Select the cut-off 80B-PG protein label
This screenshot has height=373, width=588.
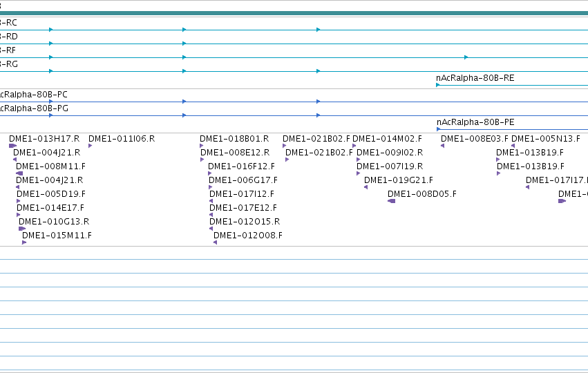click(x=34, y=108)
